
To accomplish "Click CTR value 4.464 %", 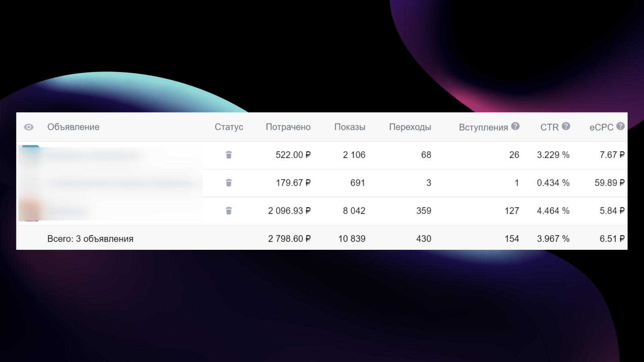I will pos(553,211).
